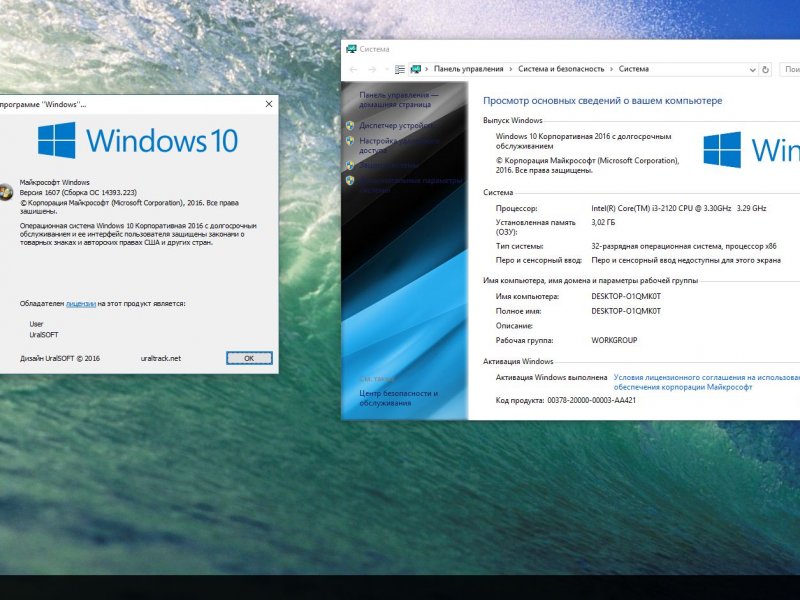Close the About Windows dialog

[x=269, y=104]
